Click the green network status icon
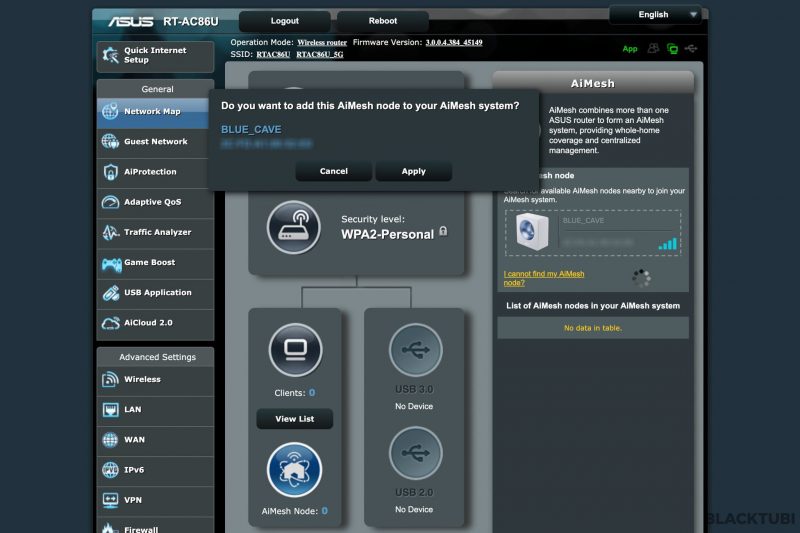Viewport: 800px width, 533px height. coord(672,49)
